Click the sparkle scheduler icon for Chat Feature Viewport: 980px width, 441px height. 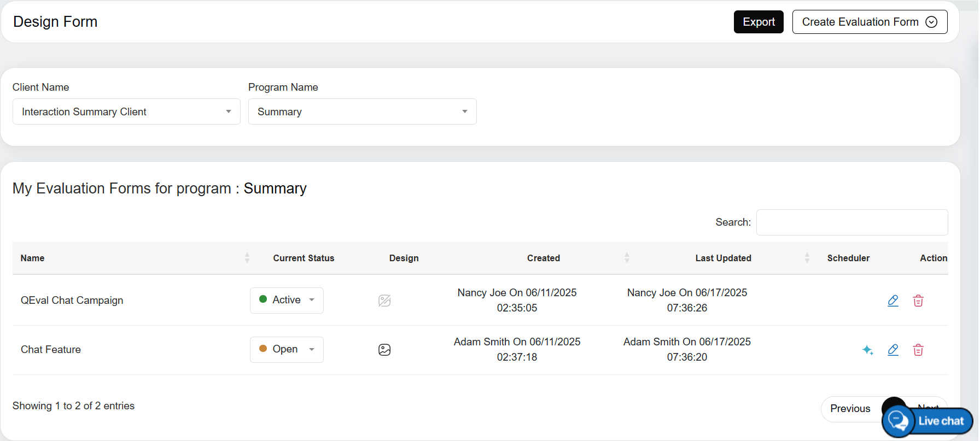[868, 350]
